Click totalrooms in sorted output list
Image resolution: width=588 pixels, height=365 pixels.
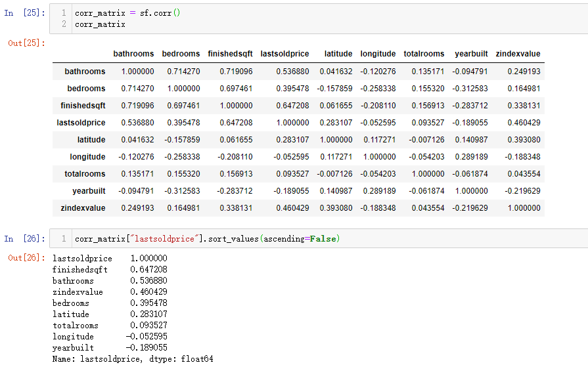76,325
